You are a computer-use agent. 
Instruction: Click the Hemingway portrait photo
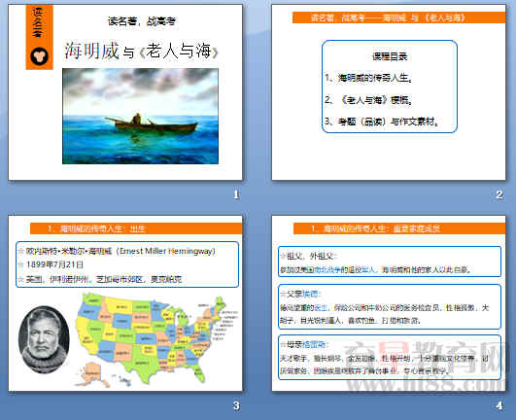pyautogui.click(x=44, y=339)
